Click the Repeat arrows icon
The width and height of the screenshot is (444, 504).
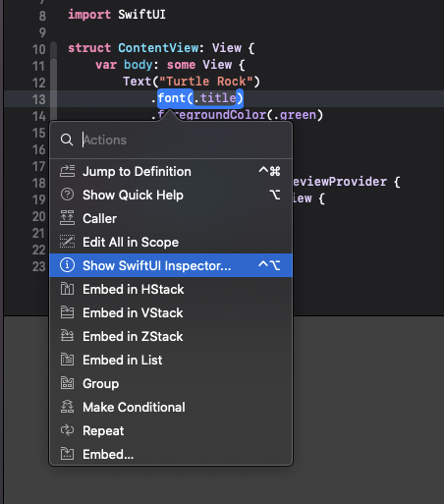click(67, 430)
